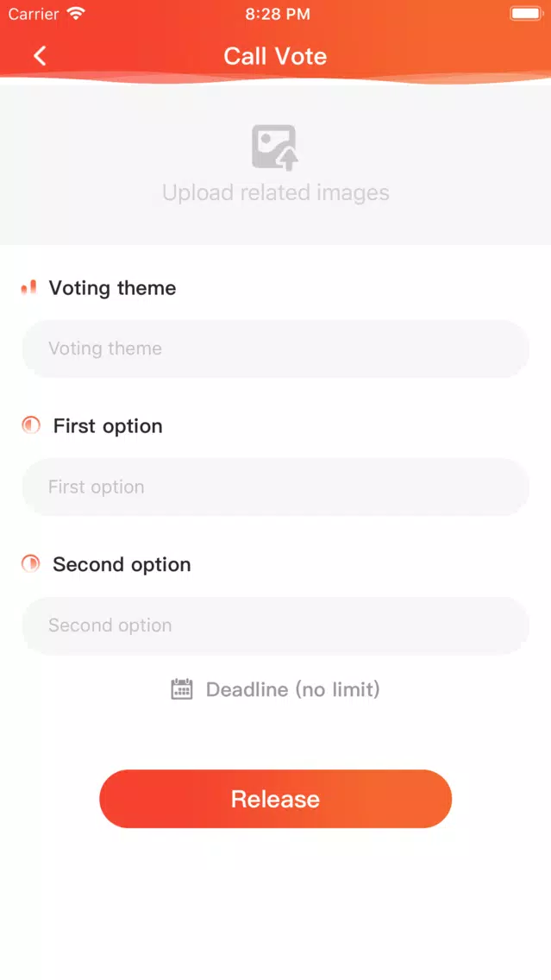The width and height of the screenshot is (551, 980).
Task: Tap the battery status icon
Action: point(526,14)
